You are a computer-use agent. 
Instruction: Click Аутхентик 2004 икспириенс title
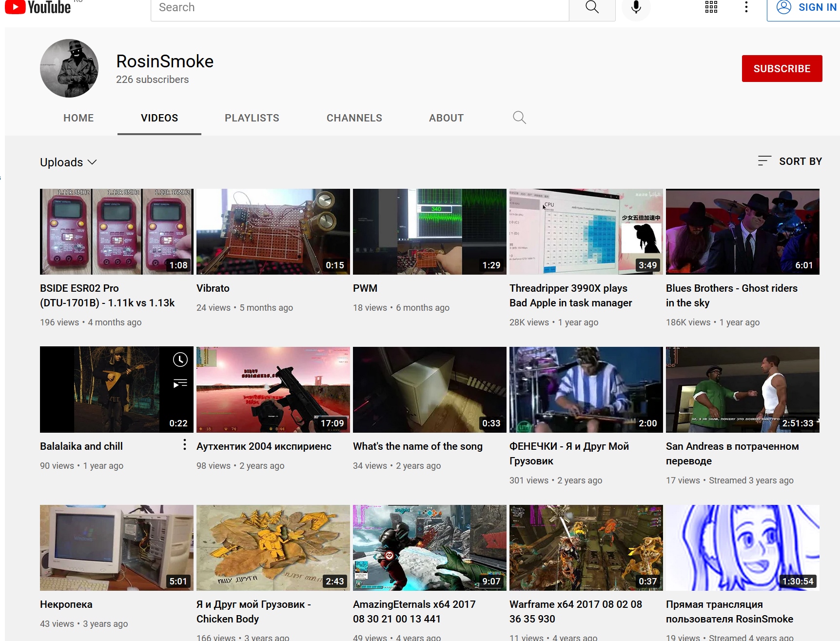tap(264, 446)
